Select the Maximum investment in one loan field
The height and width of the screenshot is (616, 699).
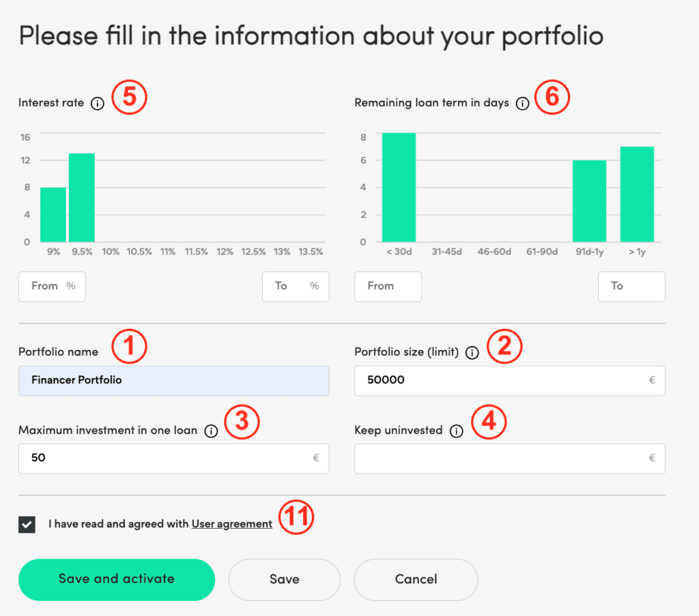173,458
